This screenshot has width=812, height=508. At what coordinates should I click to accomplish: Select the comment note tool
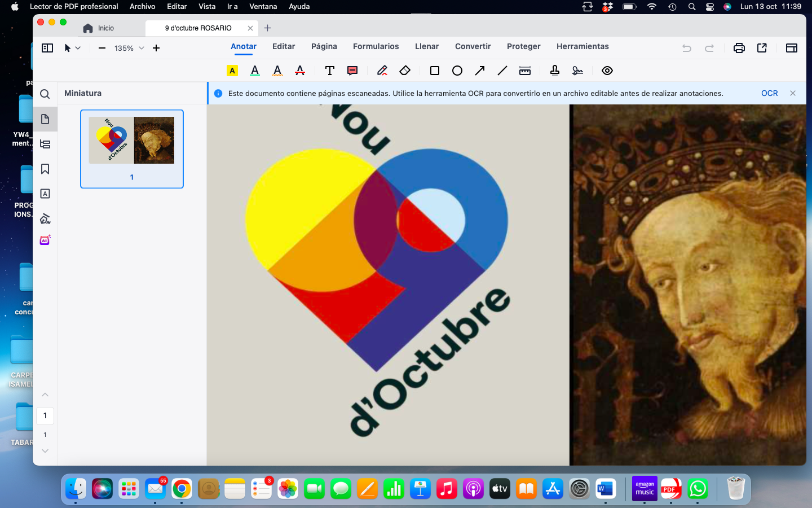(352, 71)
